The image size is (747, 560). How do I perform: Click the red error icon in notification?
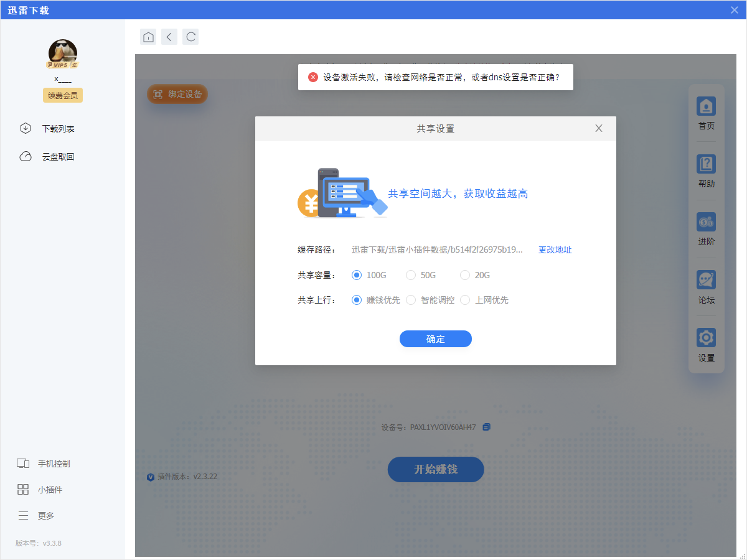313,77
